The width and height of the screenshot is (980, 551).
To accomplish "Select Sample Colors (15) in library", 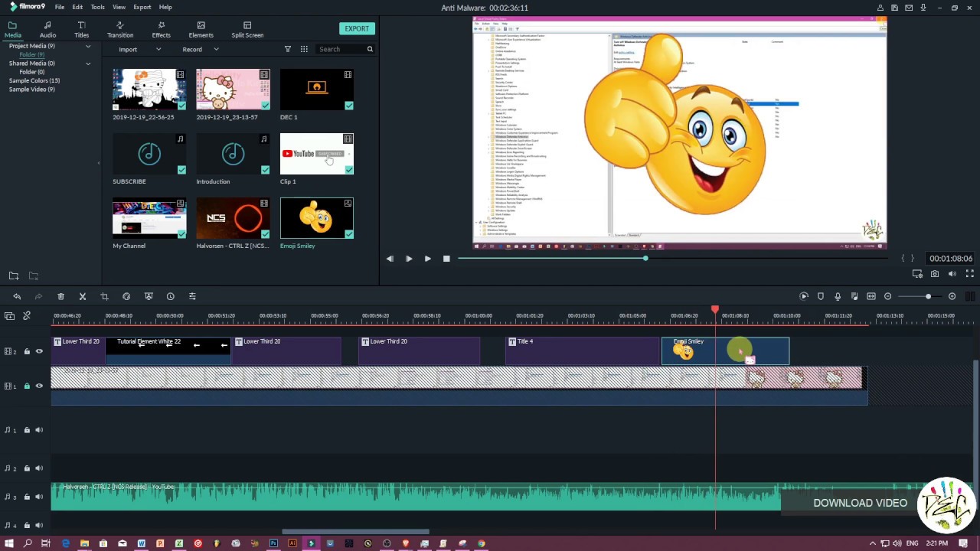I will tap(34, 80).
